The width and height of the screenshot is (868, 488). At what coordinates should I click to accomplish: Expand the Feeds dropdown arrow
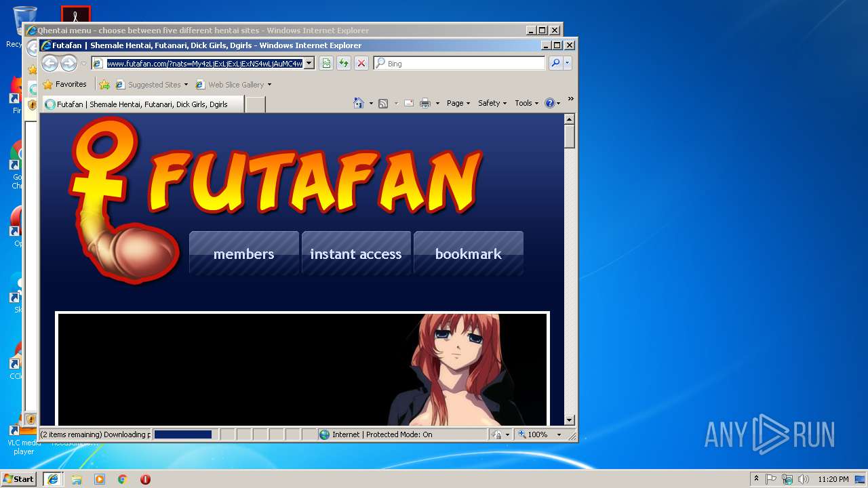tap(396, 103)
